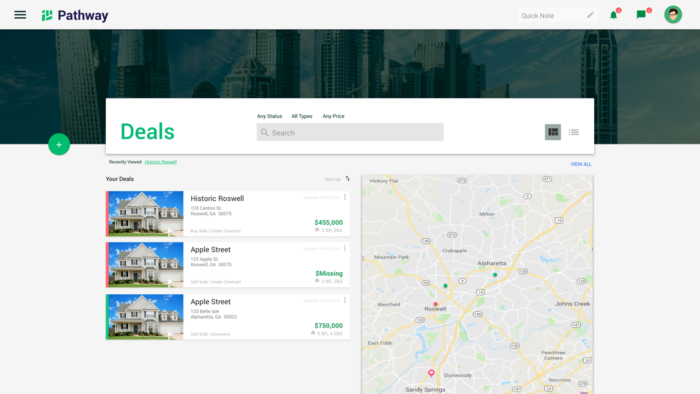Click house thumbnail of $750,000 deal
700x394 pixels.
tap(146, 317)
